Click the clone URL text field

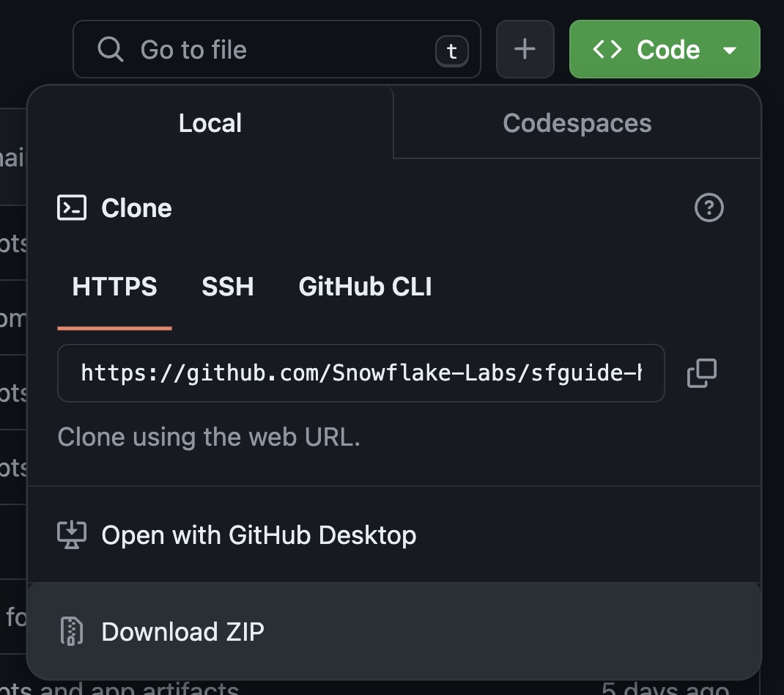pos(360,373)
